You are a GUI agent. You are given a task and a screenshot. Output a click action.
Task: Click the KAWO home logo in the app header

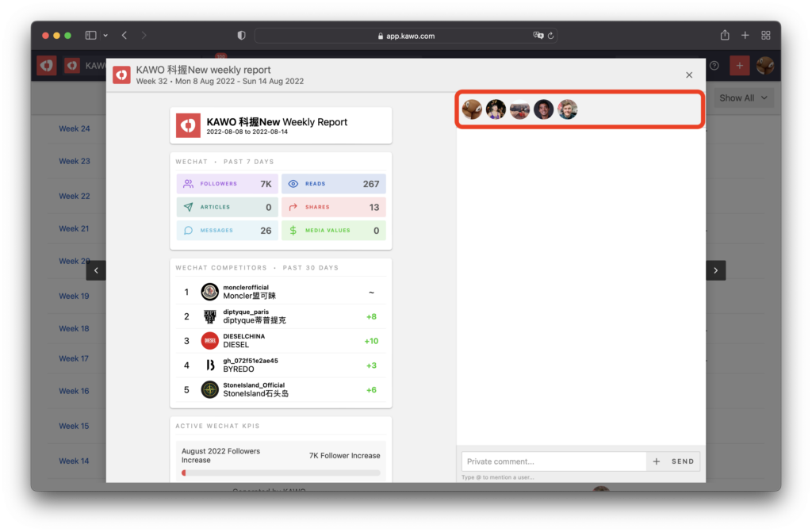click(x=47, y=65)
